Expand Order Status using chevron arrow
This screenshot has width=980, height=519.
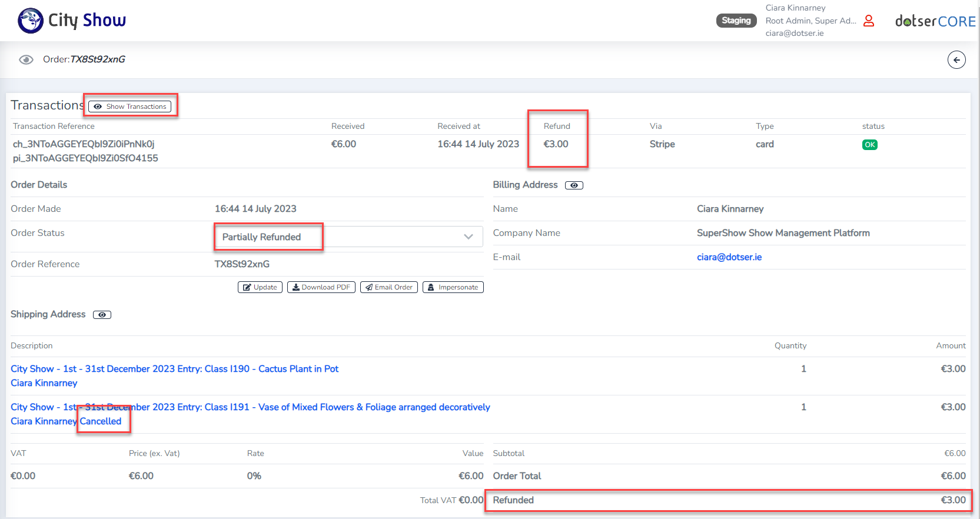(469, 237)
